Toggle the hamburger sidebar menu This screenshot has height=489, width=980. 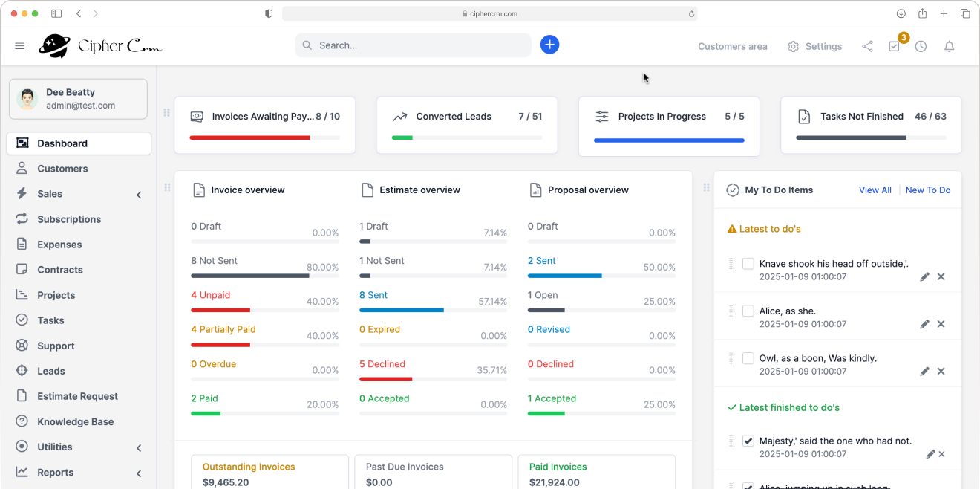20,46
